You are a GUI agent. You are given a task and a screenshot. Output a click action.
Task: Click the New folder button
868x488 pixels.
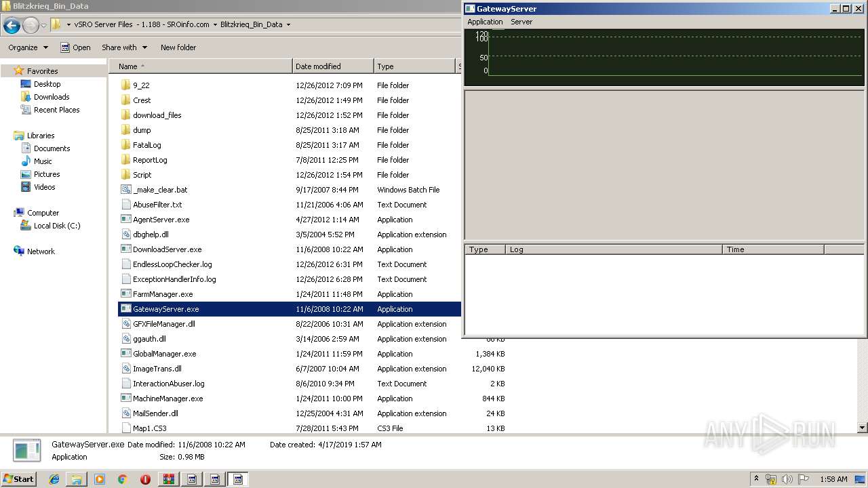pos(178,47)
